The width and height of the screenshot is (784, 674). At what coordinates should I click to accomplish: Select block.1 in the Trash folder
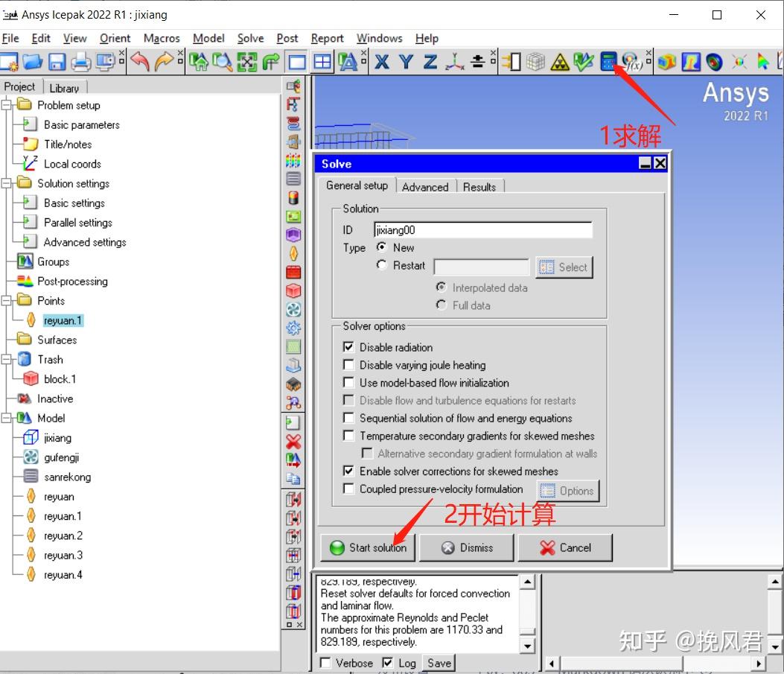tap(60, 379)
